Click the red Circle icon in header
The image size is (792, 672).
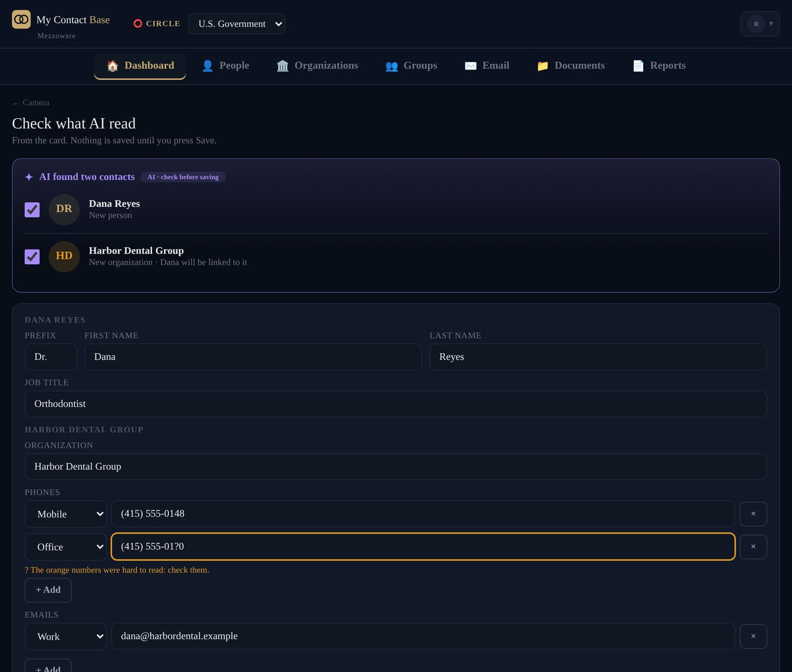tap(137, 24)
